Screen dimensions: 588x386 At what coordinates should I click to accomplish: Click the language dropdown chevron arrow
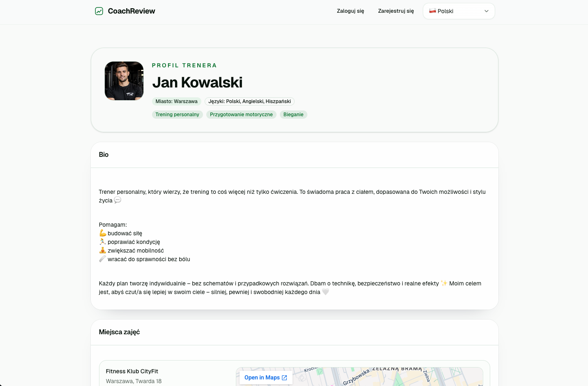(487, 11)
